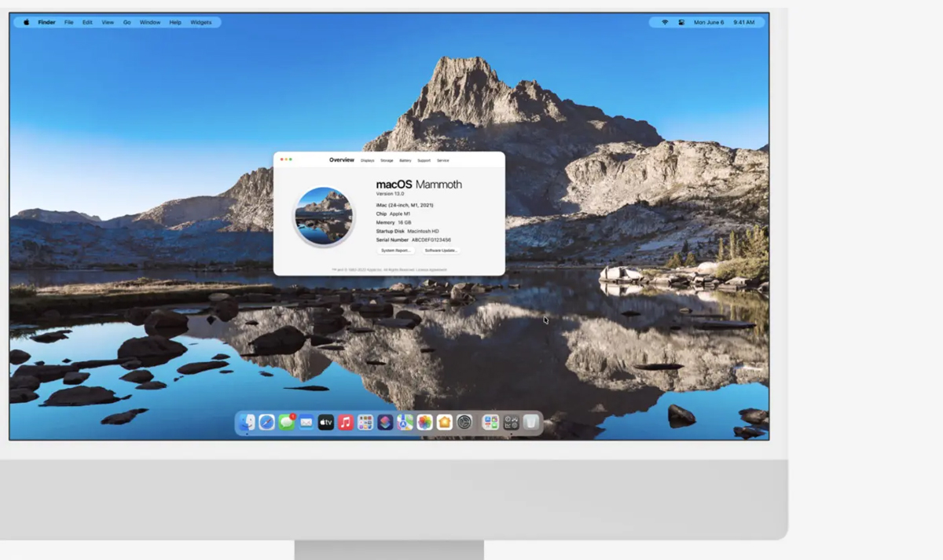This screenshot has width=943, height=560.
Task: Open the Go menu
Action: click(x=127, y=23)
